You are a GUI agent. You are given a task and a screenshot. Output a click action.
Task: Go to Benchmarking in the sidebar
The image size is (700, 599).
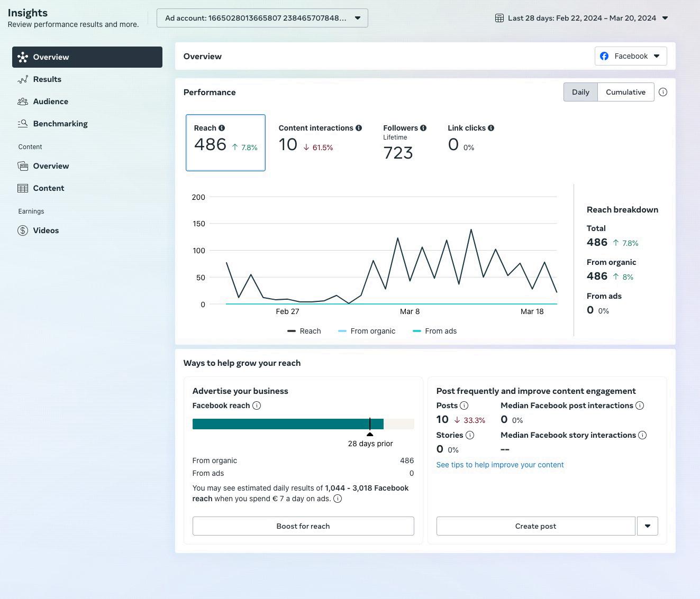click(x=60, y=124)
